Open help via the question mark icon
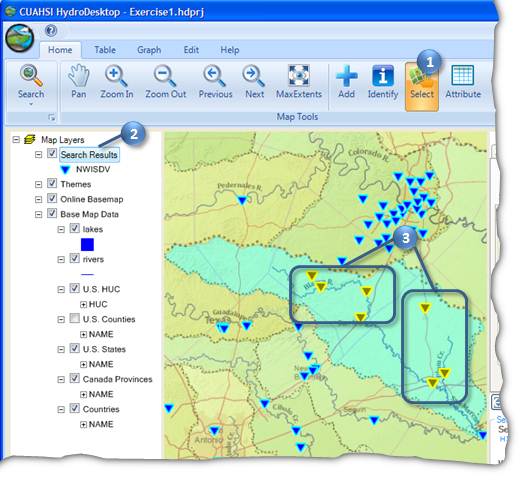Viewport: 531px width, 489px height. [51, 31]
